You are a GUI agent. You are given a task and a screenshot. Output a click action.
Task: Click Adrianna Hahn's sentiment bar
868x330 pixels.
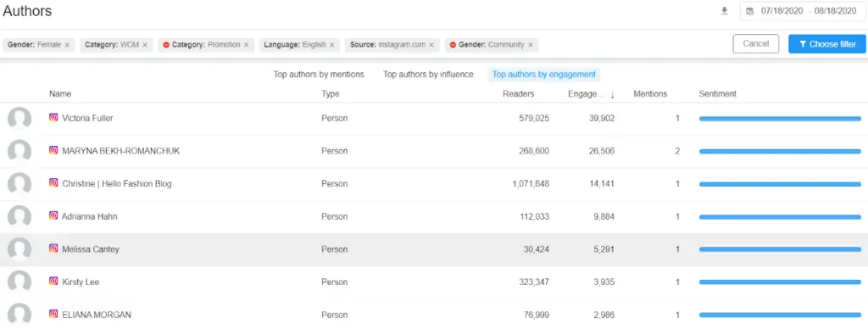780,217
